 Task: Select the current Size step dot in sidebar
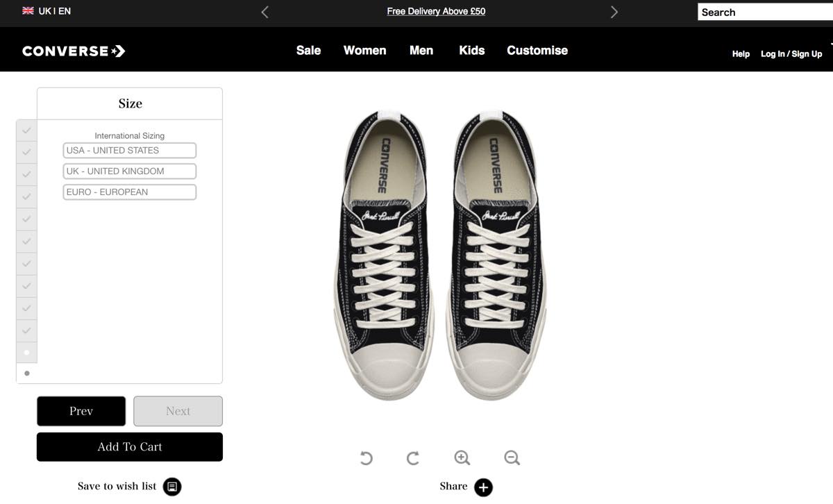pos(26,353)
